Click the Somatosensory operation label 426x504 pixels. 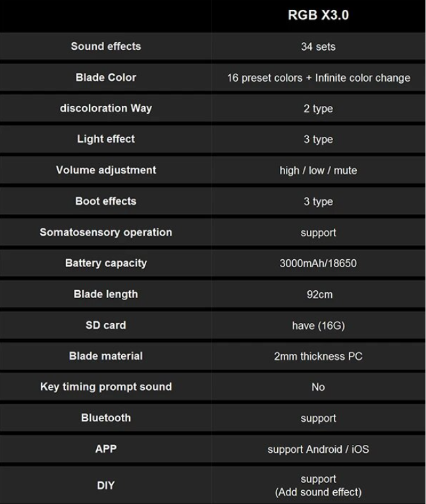point(106,232)
